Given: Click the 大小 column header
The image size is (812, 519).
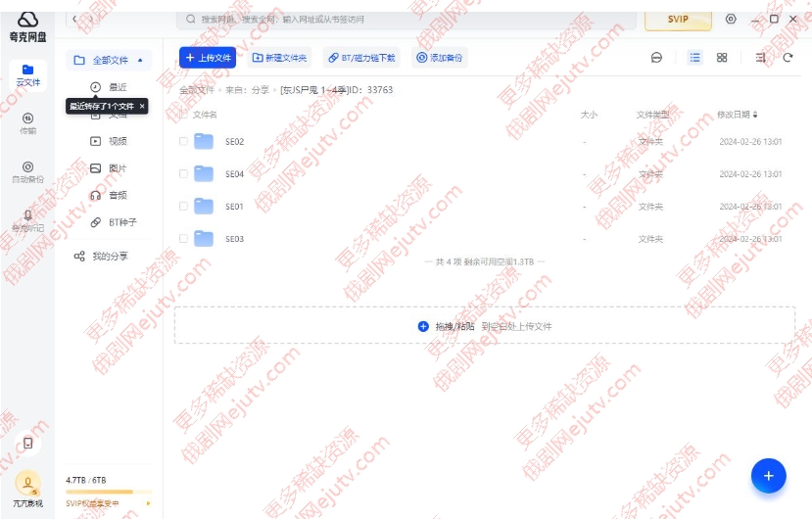Looking at the screenshot, I should pos(589,115).
